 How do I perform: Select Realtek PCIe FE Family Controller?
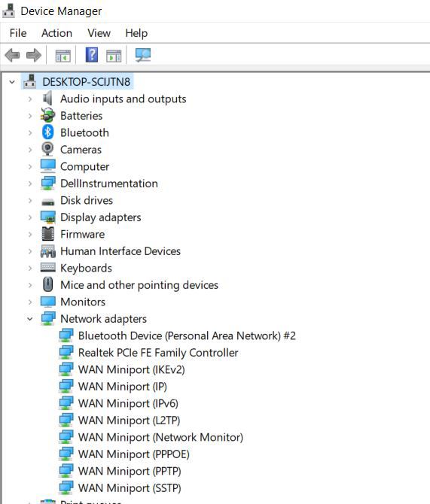(x=158, y=353)
